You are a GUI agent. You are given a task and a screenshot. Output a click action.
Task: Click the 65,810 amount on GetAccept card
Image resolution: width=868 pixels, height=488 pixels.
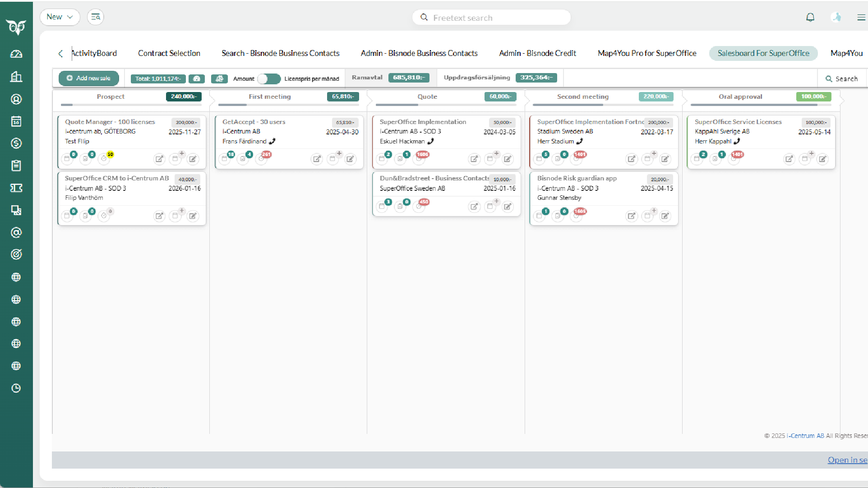click(345, 122)
